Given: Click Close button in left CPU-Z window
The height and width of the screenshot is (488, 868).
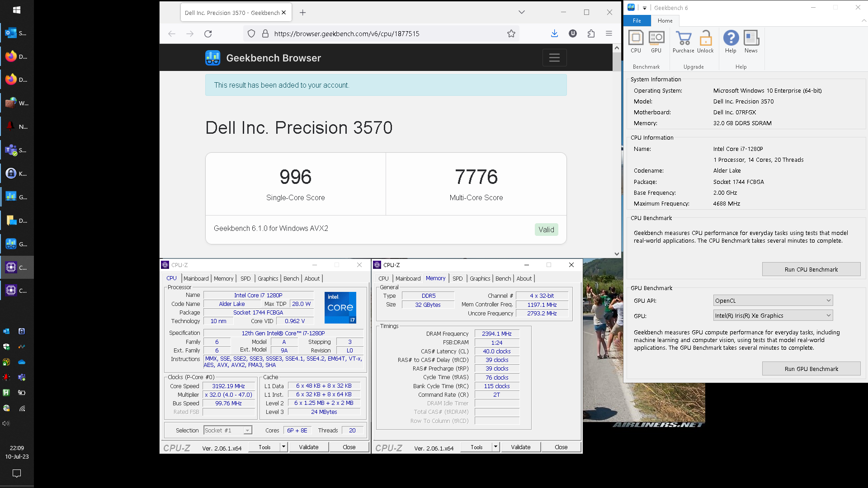Looking at the screenshot, I should point(349,447).
